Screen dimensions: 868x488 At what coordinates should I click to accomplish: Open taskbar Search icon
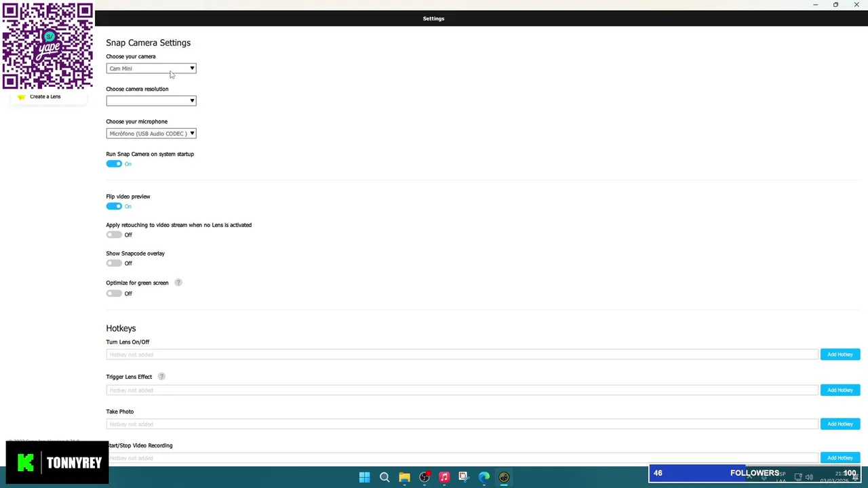[384, 477]
